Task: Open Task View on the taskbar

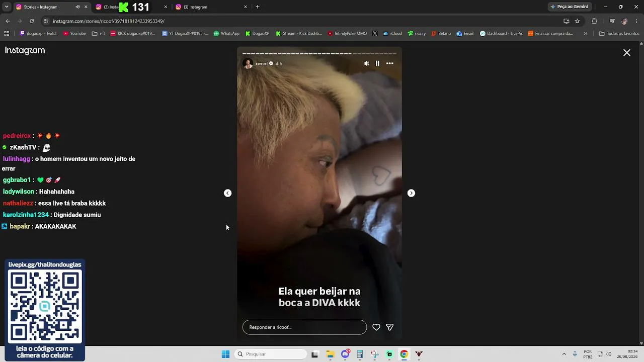Action: [315, 354]
